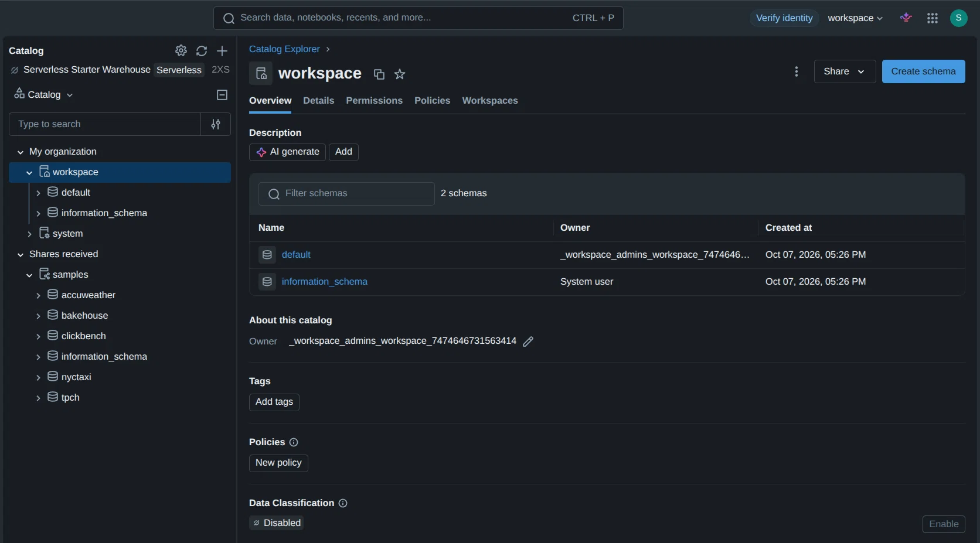The height and width of the screenshot is (543, 980).
Task: Click the Enable data classification button
Action: coord(944,524)
